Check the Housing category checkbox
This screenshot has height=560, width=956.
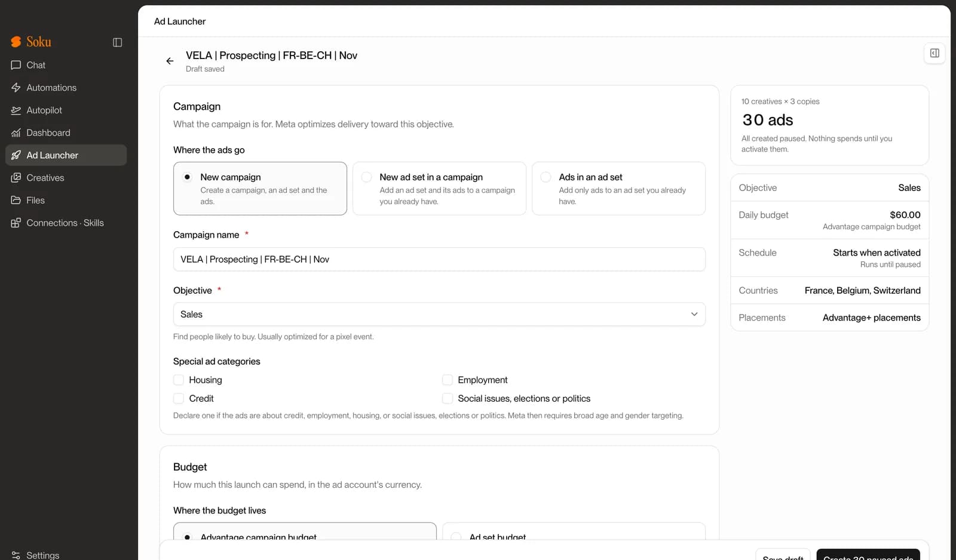click(x=179, y=380)
